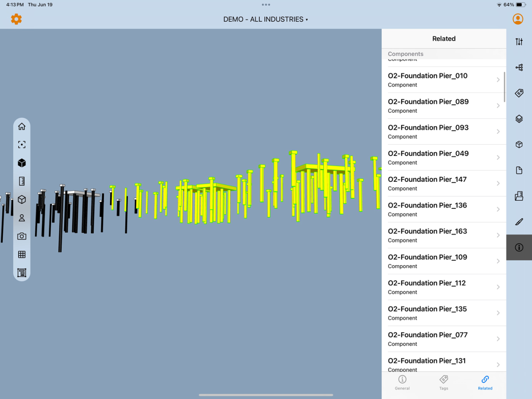532x399 pixels.
Task: Select the focus/fit-to-view tool
Action: [x=22, y=145]
